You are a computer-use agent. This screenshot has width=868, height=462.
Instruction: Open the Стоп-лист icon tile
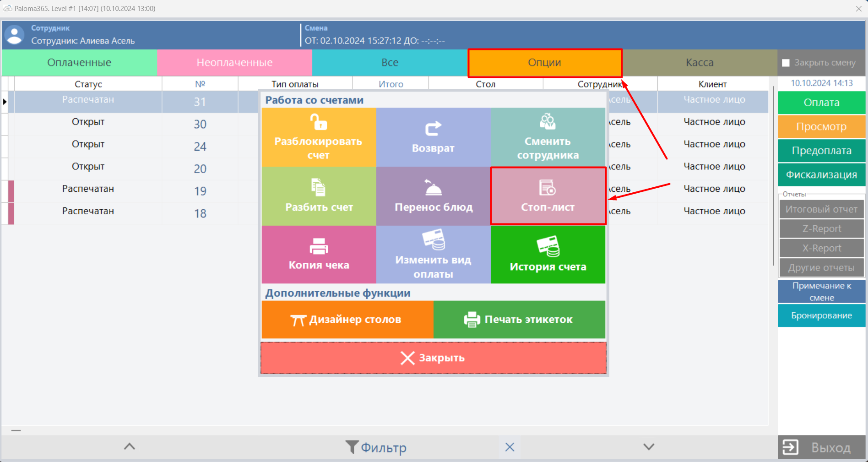(x=548, y=188)
